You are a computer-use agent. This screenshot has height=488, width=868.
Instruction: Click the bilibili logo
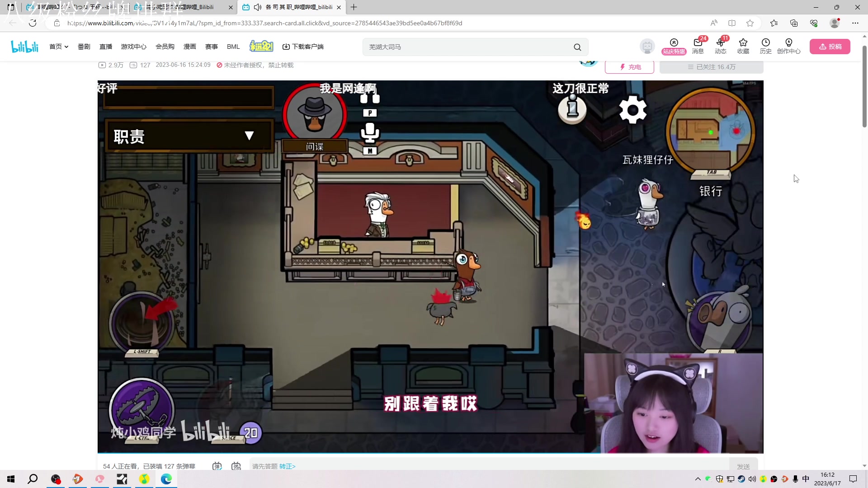25,47
